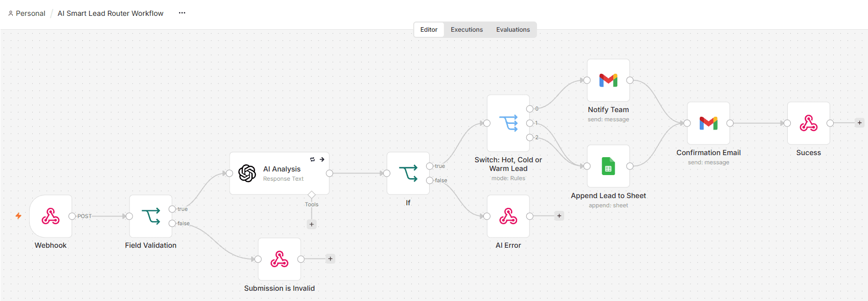Screen dimensions: 868x301
Task: Click the AI Smart Lead Router Workflow title
Action: click(x=110, y=13)
